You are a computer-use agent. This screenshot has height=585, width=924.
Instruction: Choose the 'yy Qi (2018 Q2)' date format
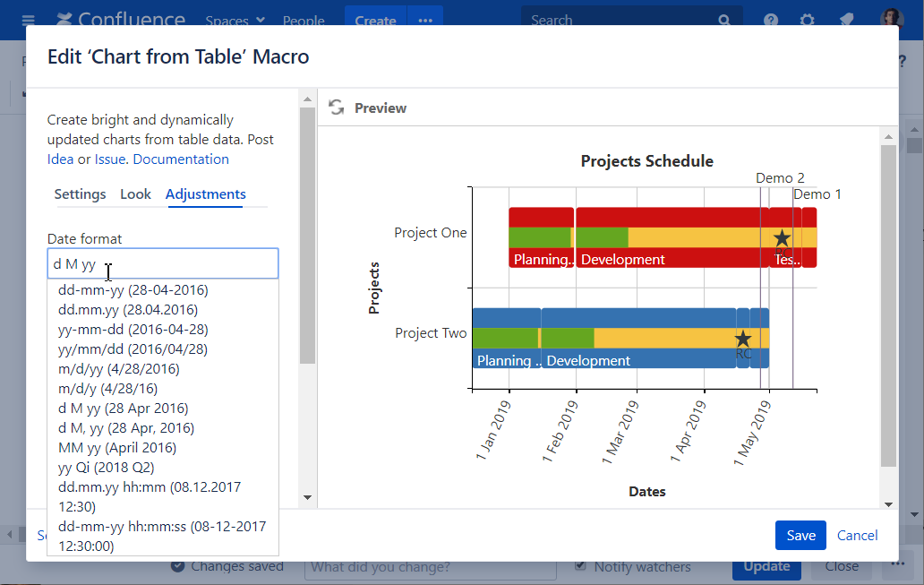[106, 468]
